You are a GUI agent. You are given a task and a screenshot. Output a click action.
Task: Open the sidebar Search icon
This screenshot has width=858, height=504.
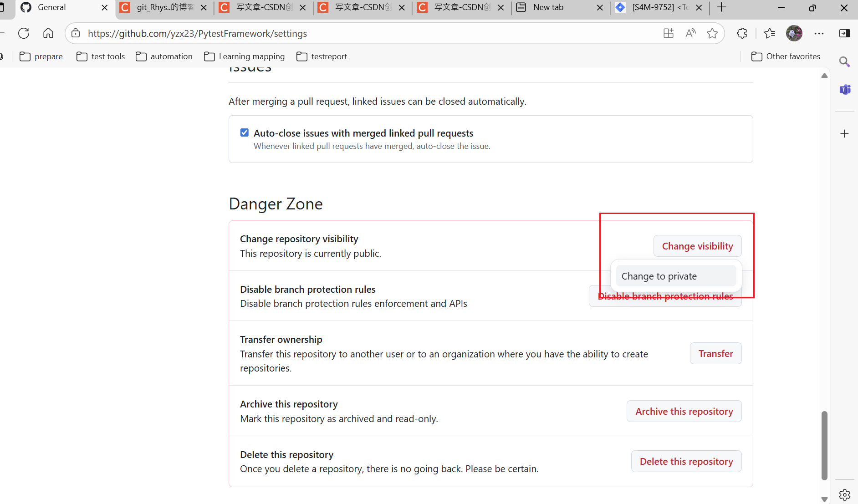tap(845, 61)
